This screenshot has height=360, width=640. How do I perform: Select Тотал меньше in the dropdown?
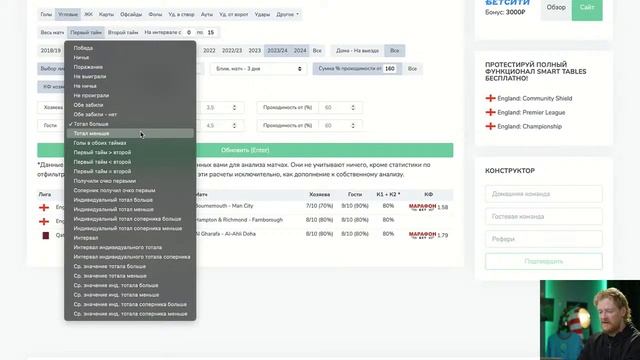tap(130, 133)
